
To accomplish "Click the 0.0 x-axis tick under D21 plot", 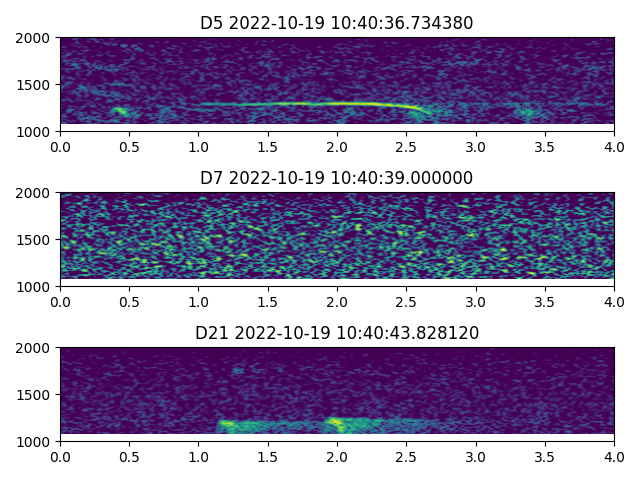I will click(x=60, y=456).
